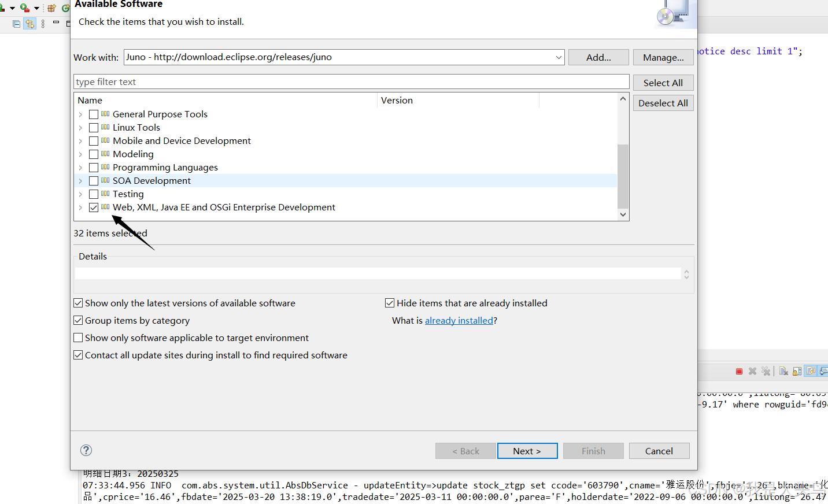Click the software list scrollbar thumb

(623, 176)
